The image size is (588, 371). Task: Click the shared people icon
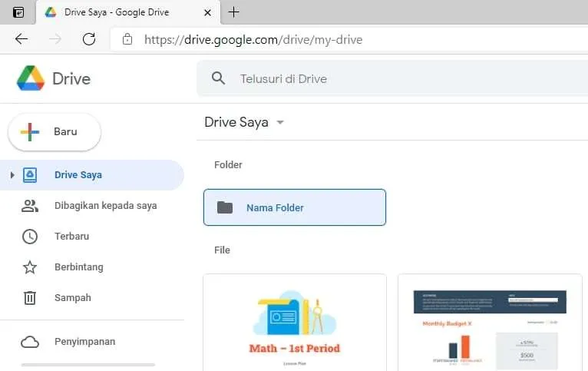30,206
